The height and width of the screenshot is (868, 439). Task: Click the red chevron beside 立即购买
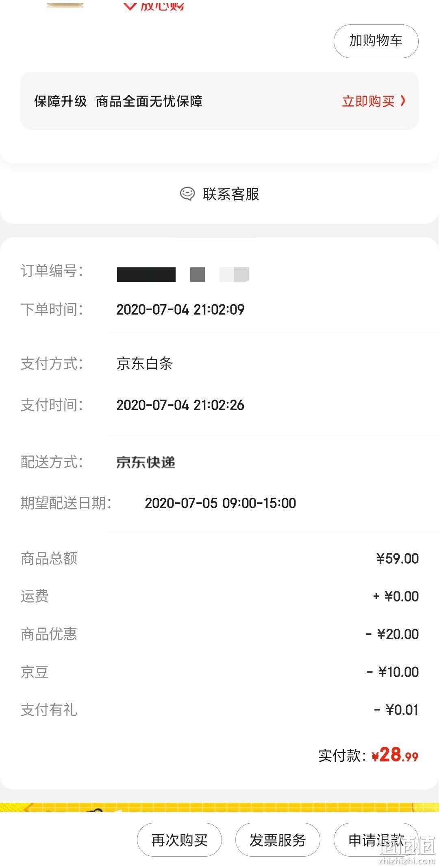tap(403, 101)
